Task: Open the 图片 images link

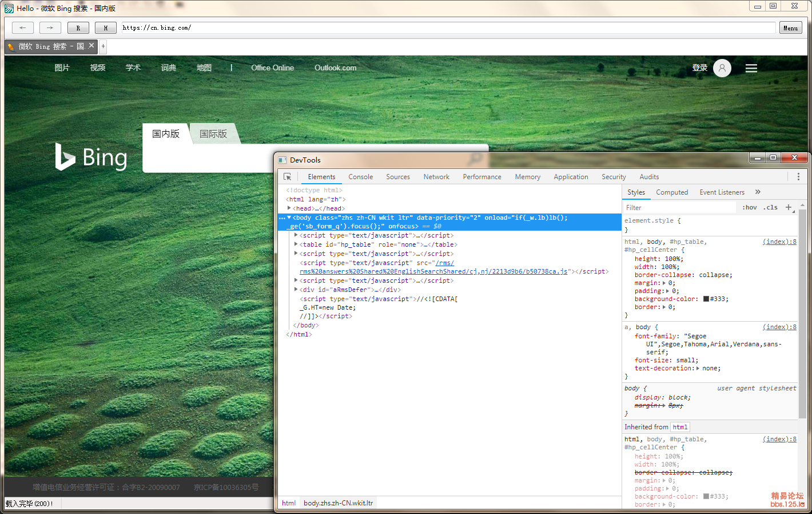Action: pyautogui.click(x=62, y=68)
